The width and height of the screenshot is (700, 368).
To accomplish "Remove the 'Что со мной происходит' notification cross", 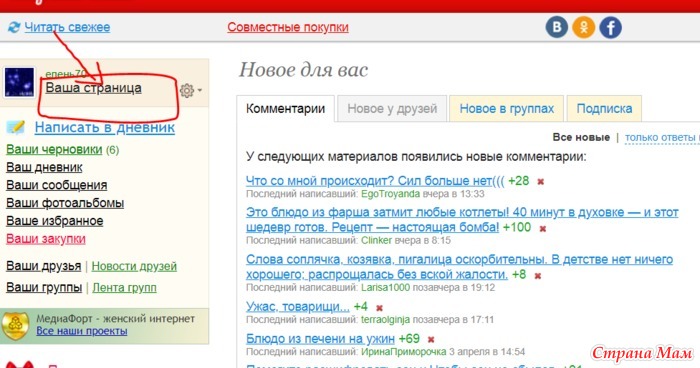I will pos(540,182).
